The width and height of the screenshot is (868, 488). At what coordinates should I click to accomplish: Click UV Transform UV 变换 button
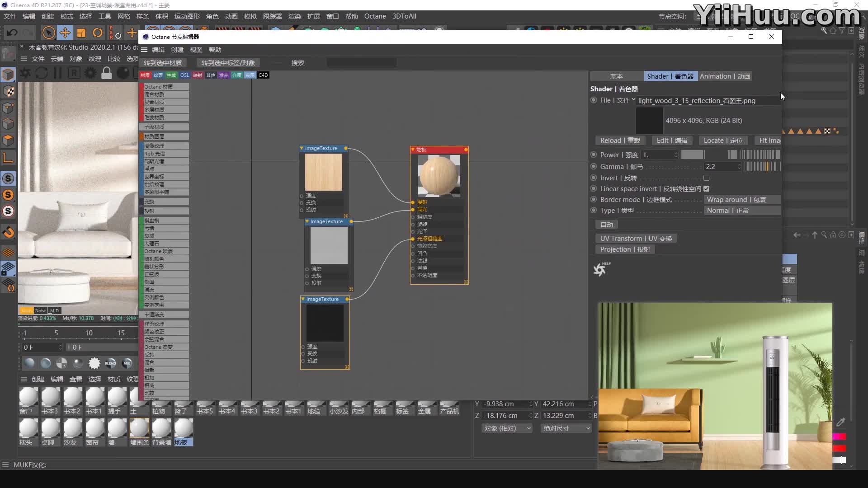(x=636, y=239)
